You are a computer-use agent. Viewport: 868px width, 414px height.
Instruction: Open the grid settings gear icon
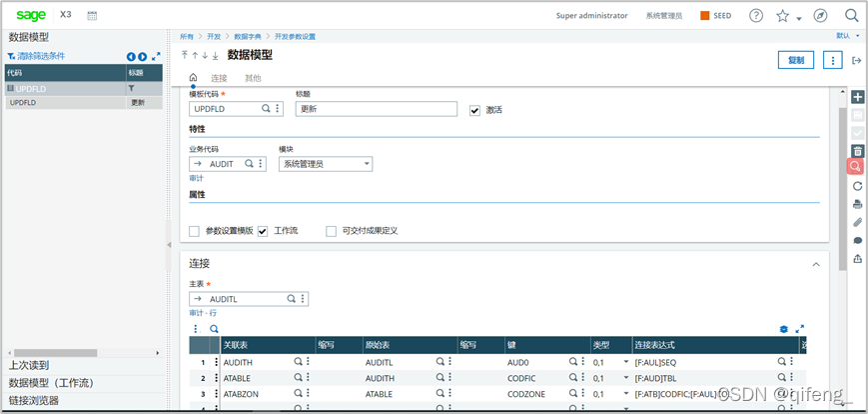click(784, 329)
